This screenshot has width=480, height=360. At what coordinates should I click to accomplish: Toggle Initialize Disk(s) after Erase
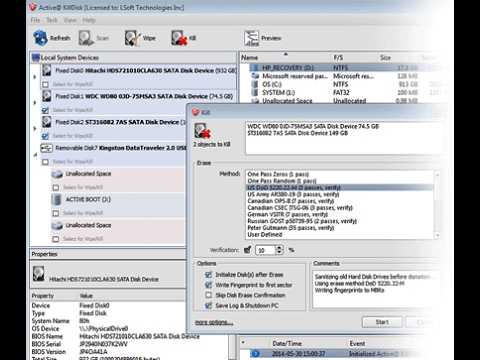pyautogui.click(x=208, y=275)
